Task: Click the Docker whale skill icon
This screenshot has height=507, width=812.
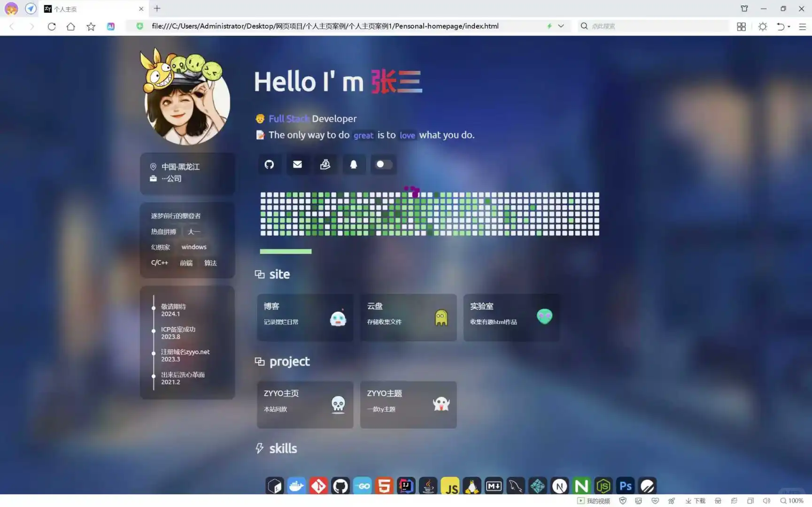Action: [x=296, y=486]
